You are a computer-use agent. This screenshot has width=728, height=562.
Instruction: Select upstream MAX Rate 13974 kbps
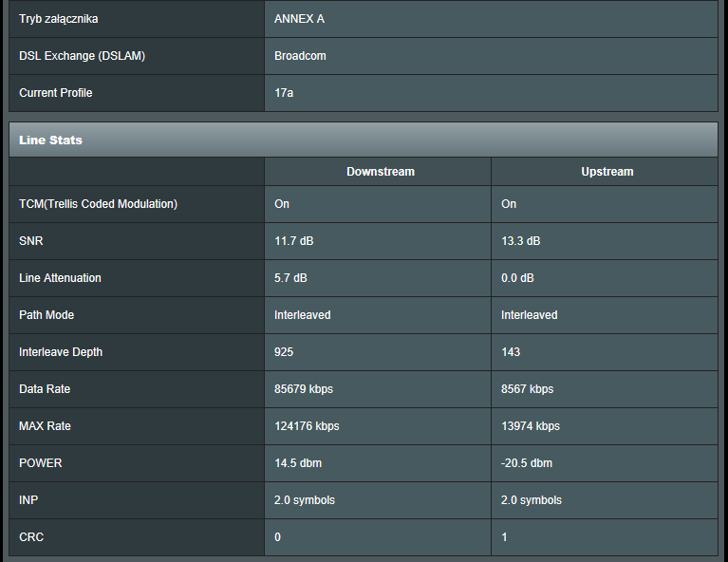point(531,426)
